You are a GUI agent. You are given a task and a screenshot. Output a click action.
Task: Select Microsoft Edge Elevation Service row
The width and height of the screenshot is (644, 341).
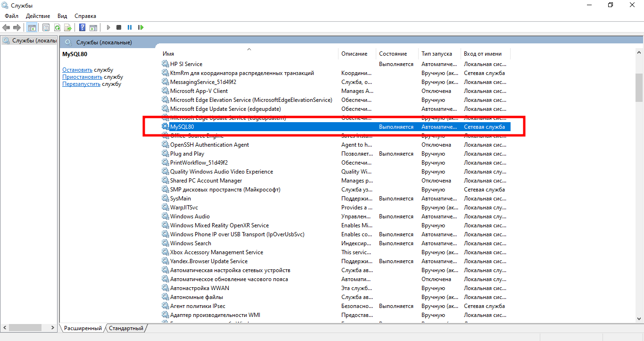tap(335, 100)
